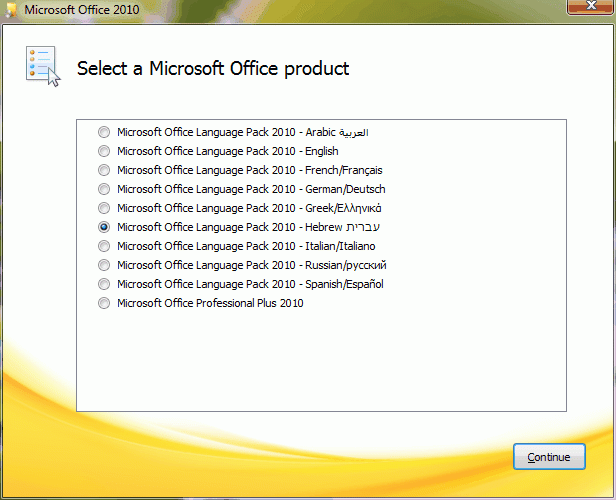Click the 'Select a Microsoft Office product' heading
Screen dimensions: 616x500
click(213, 68)
